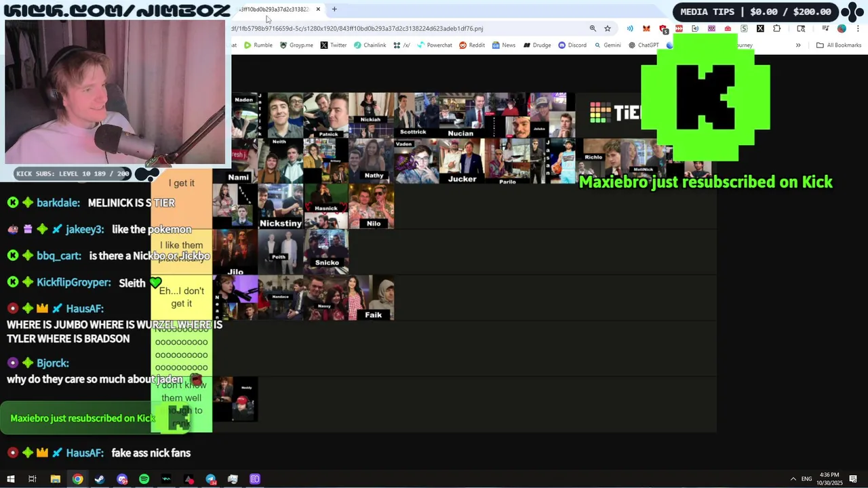Click the media control icon in Chrome toolbar
This screenshot has height=488, width=868.
(825, 28)
